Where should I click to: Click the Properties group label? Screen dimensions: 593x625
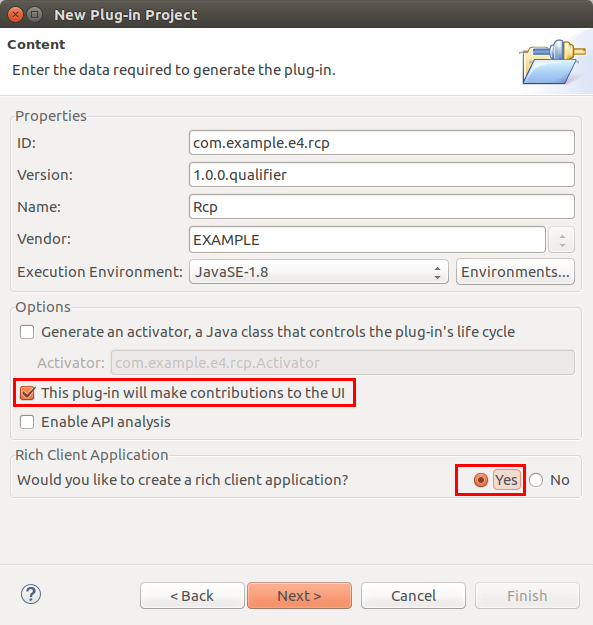[x=51, y=116]
